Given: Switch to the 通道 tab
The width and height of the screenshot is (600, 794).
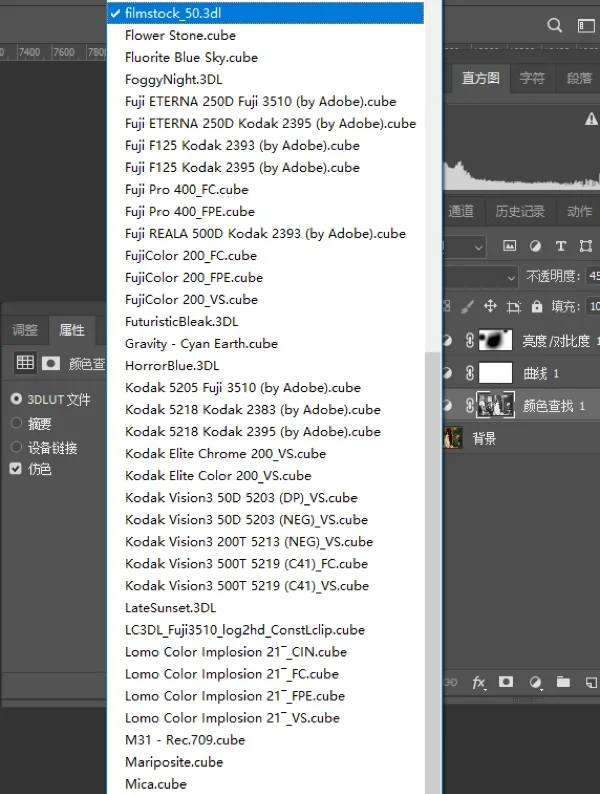Looking at the screenshot, I should pyautogui.click(x=461, y=211).
